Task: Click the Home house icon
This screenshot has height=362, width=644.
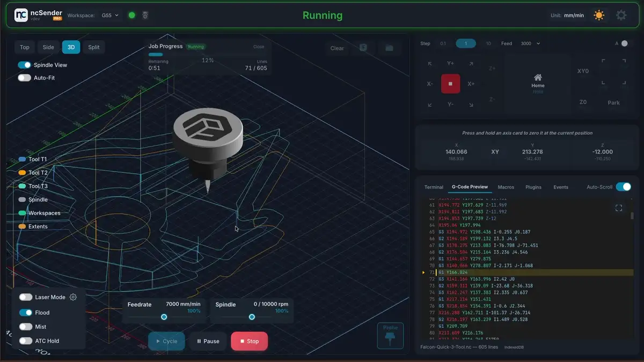Action: click(x=538, y=77)
